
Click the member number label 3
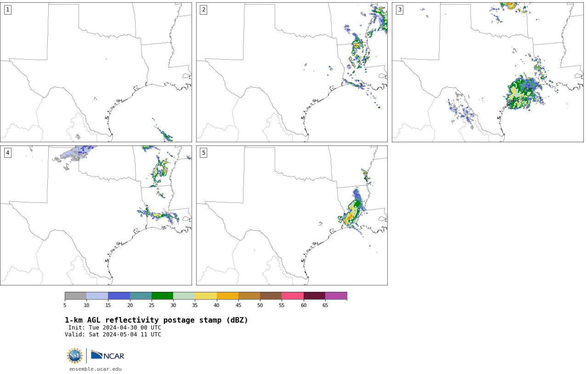399,10
